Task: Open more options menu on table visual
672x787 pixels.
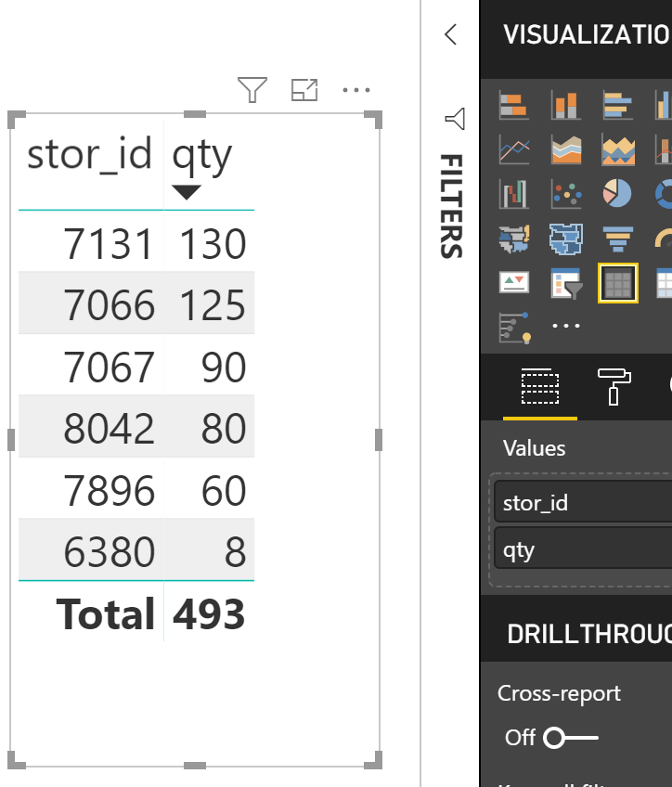Action: [x=356, y=90]
